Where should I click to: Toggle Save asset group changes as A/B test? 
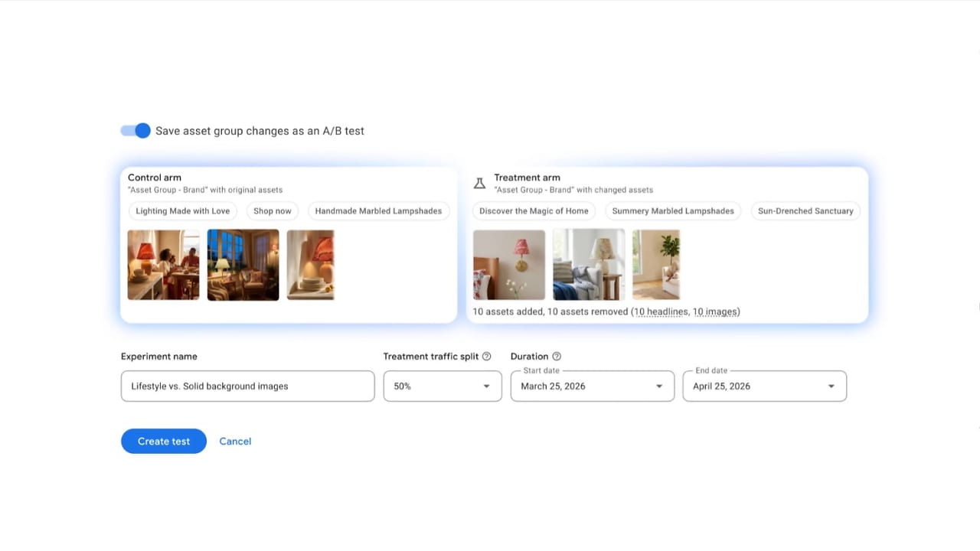pos(136,131)
